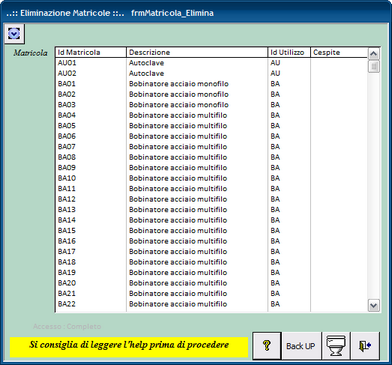The image size is (392, 365).
Task: Click the list scrollbar up arrow
Action: tap(374, 53)
